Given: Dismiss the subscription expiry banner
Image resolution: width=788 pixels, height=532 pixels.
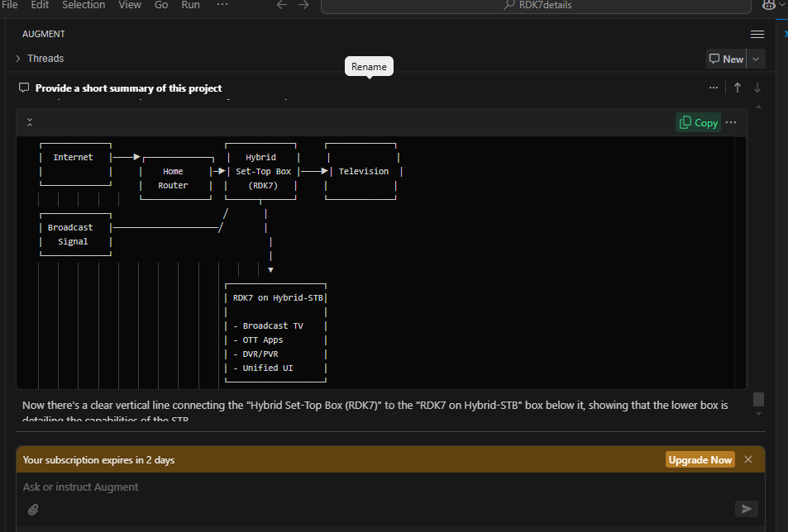Looking at the screenshot, I should click(748, 459).
